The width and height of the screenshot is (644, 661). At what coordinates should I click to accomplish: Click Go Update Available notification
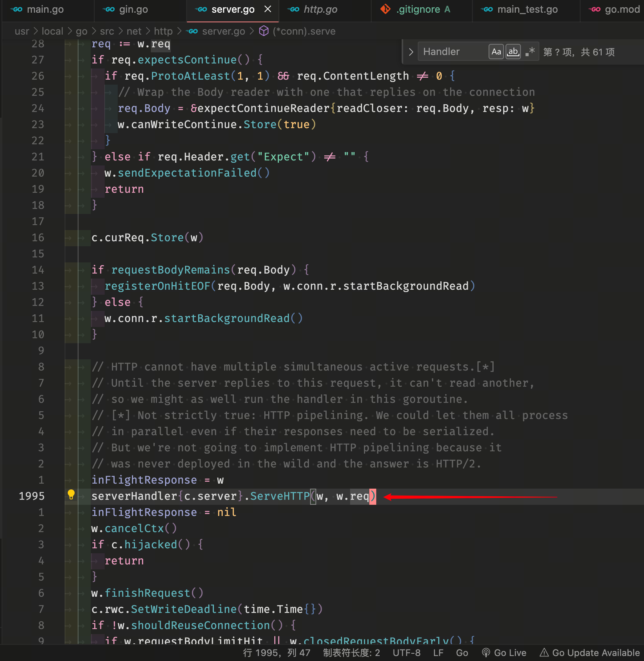click(x=590, y=653)
